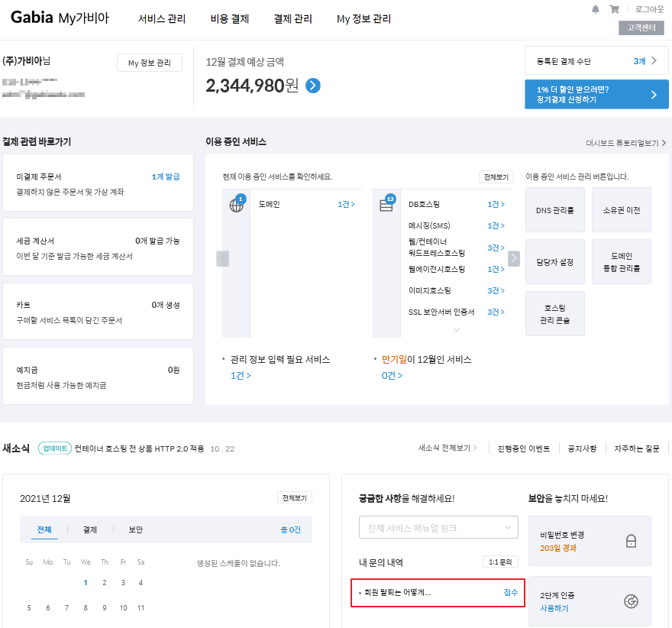
Task: Click the services carousel right arrow
Action: tap(514, 258)
